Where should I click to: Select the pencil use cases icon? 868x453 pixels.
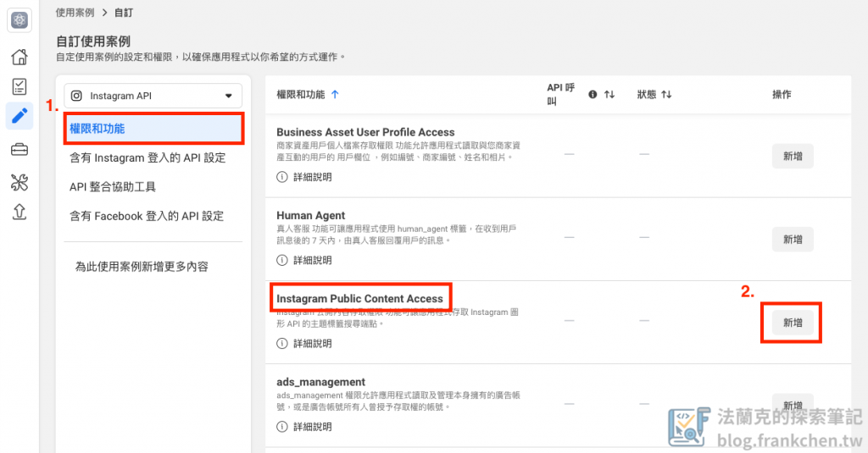coord(19,116)
